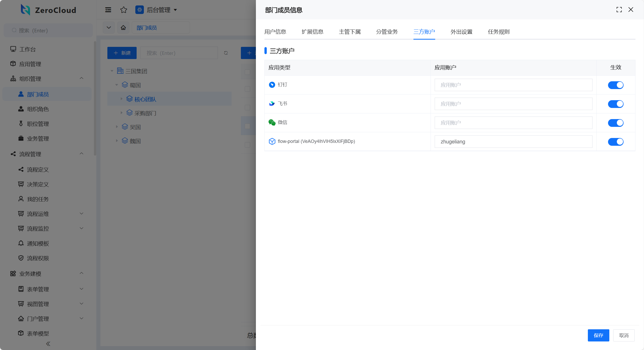The image size is (644, 350).
Task: Click the 取消 button
Action: tap(624, 335)
